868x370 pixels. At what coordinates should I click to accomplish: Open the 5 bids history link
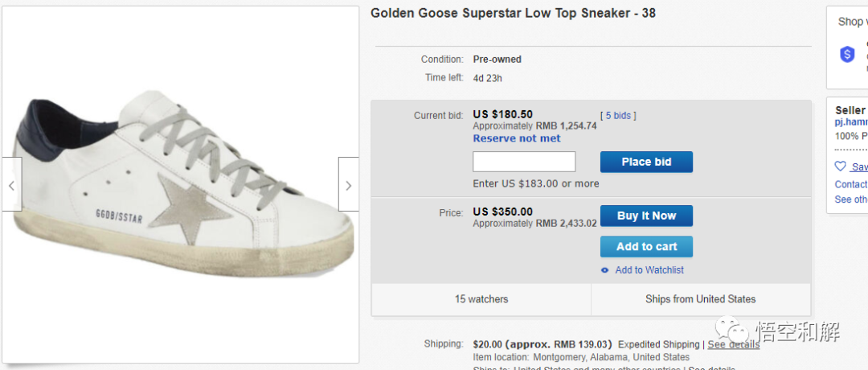click(618, 115)
